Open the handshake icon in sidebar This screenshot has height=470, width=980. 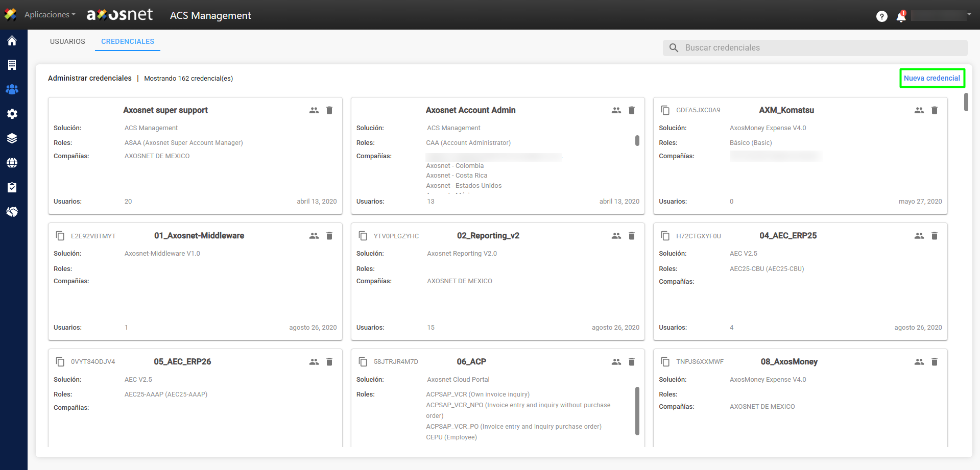pyautogui.click(x=12, y=212)
